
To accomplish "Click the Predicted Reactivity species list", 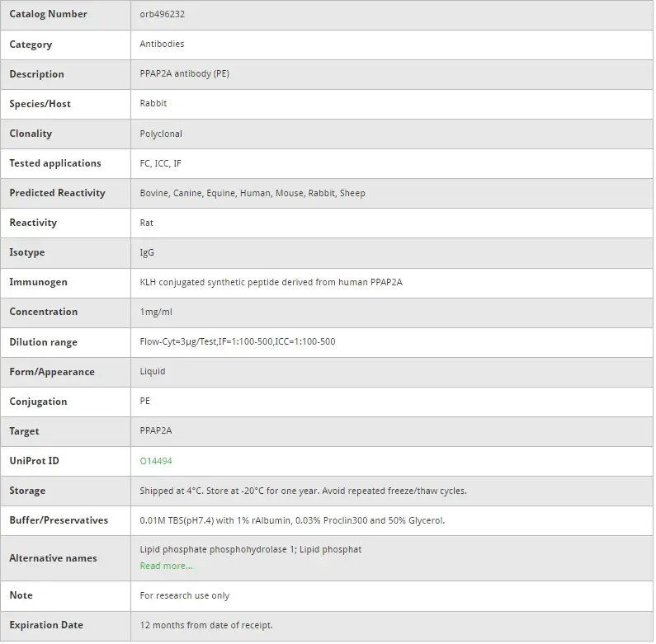I will (252, 193).
